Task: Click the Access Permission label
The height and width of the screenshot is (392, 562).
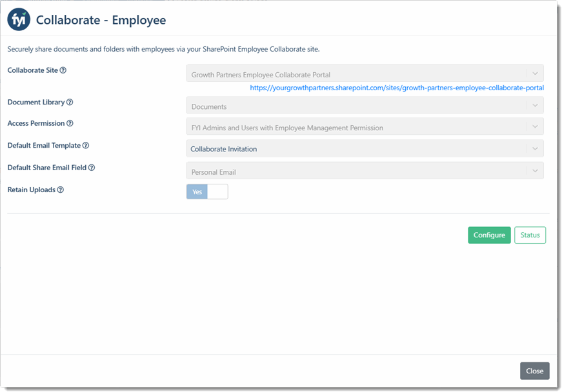Action: 36,123
